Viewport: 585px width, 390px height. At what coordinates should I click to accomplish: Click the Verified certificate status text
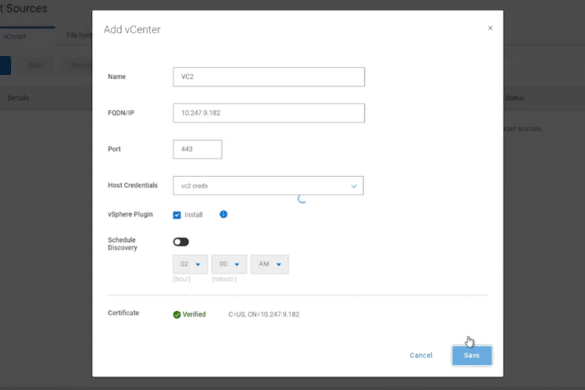click(x=194, y=314)
